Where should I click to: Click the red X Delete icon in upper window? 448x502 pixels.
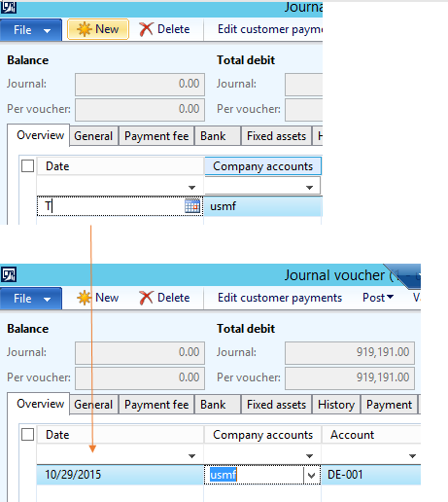[x=146, y=29]
